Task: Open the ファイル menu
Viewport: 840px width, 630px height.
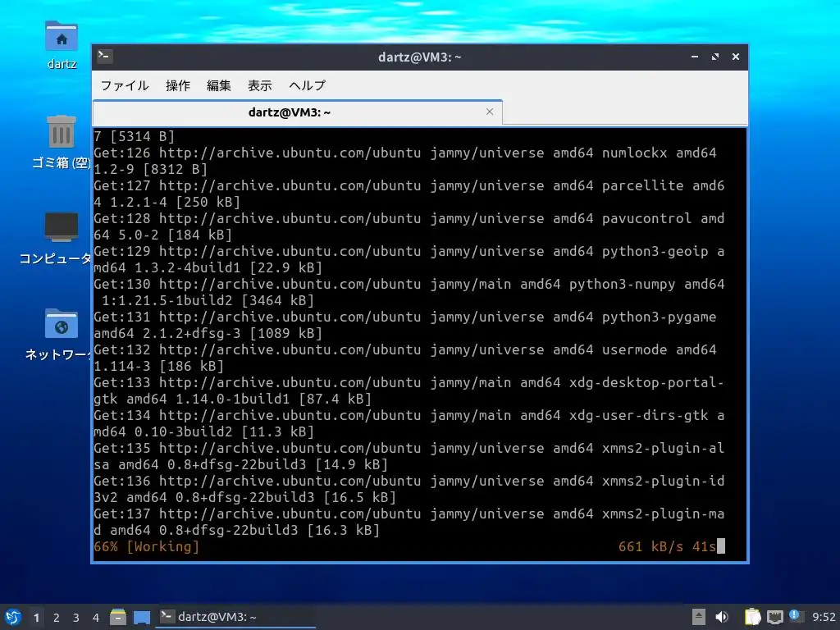Action: [125, 85]
